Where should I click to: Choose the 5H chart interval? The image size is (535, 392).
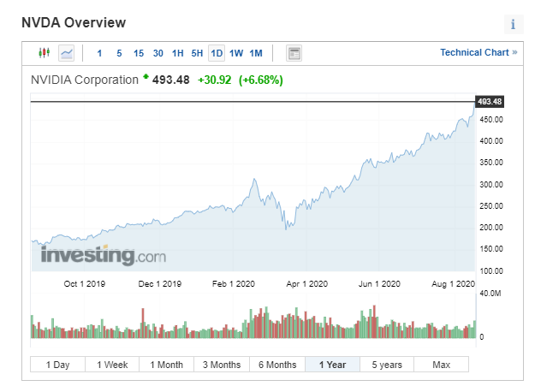click(x=197, y=53)
